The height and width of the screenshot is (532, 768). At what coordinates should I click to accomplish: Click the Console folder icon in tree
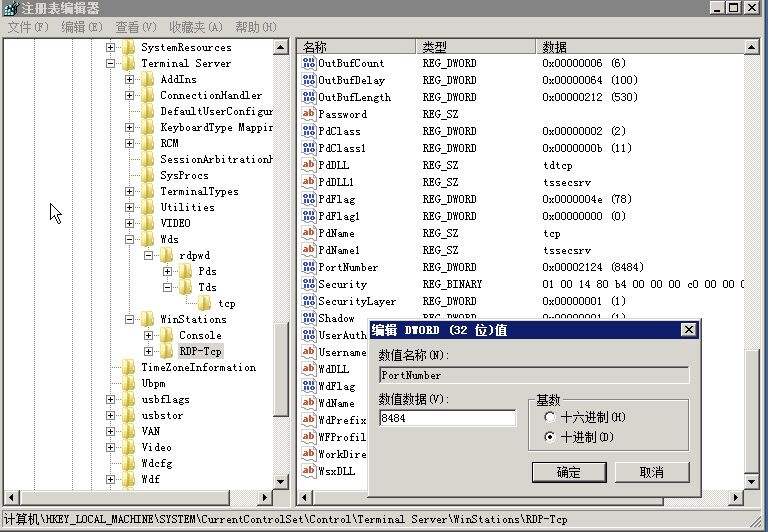pyautogui.click(x=166, y=335)
